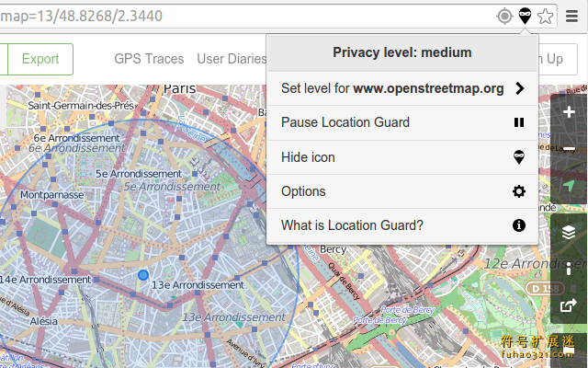The width and height of the screenshot is (588, 368).
Task: Click the masked pin icon beside Hide icon
Action: [x=519, y=157]
